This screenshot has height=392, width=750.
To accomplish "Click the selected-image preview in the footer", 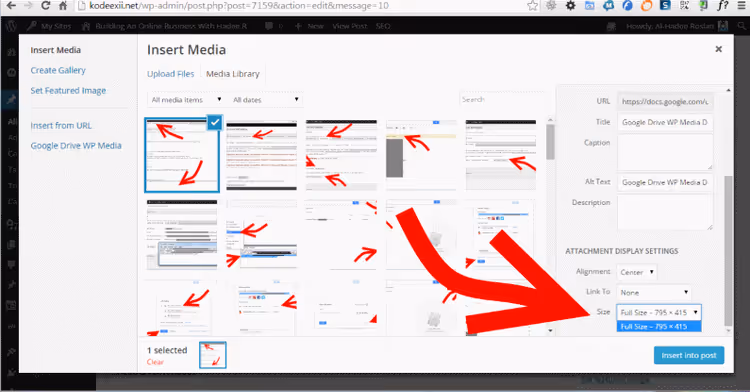I will (x=213, y=355).
